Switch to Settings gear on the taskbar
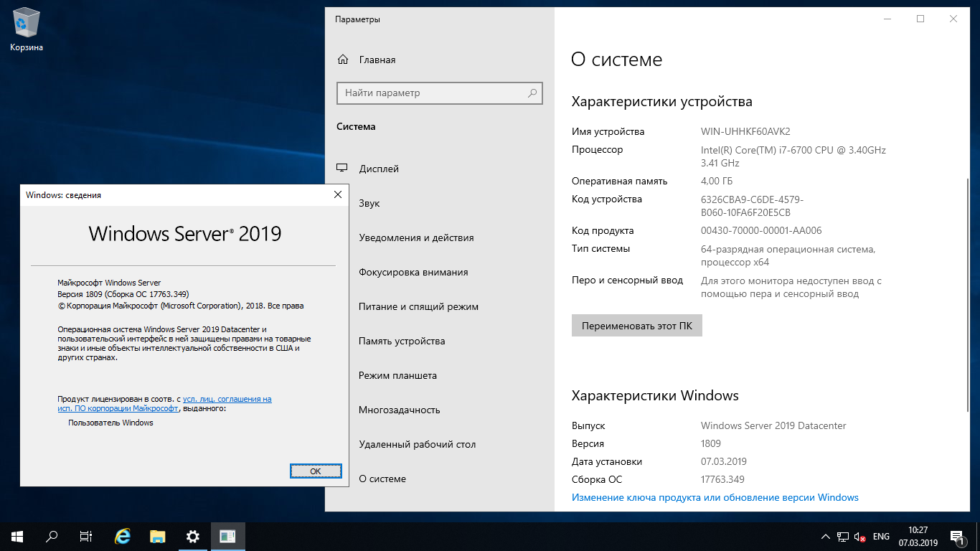The image size is (980, 551). (x=192, y=536)
